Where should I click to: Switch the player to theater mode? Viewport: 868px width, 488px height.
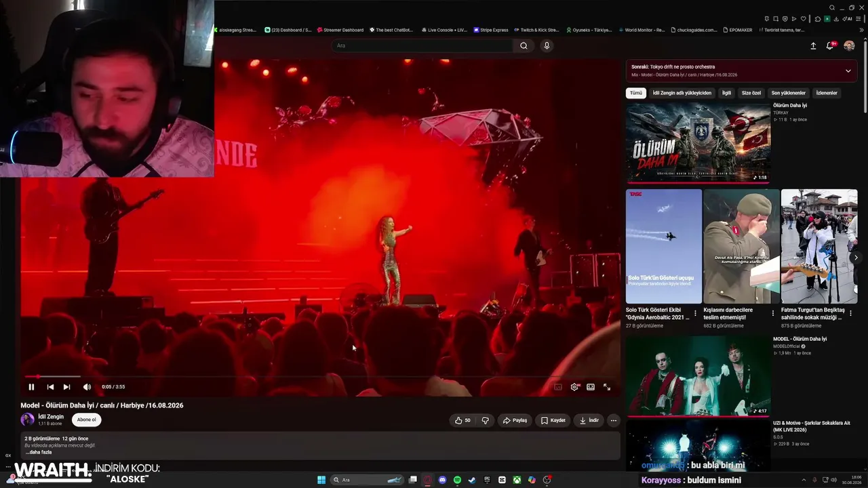coord(591,387)
